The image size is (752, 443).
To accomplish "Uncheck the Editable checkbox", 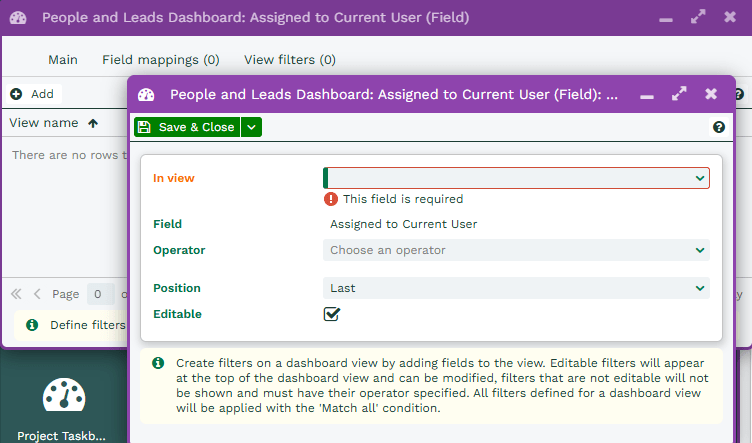I will coord(332,314).
